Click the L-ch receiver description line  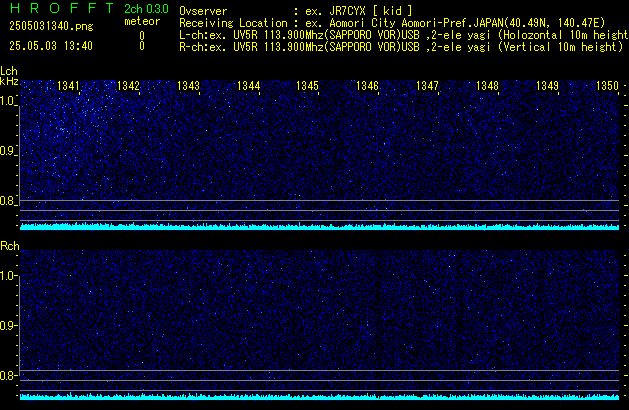pyautogui.click(x=404, y=35)
